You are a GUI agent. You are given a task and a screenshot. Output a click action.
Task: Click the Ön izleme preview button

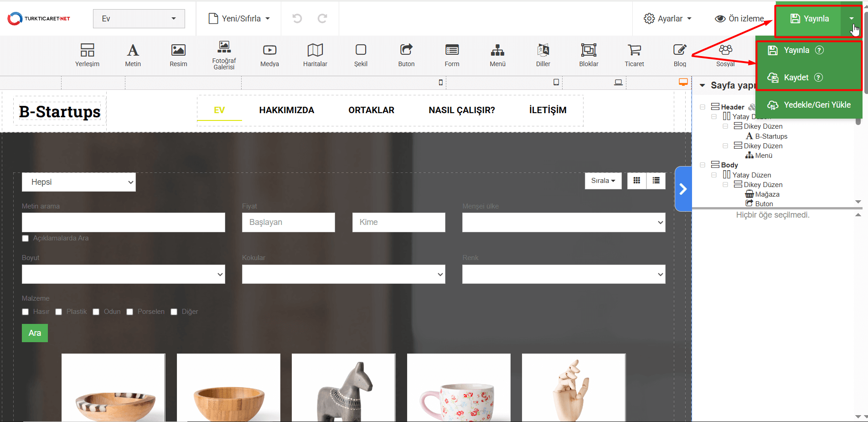[x=739, y=19]
